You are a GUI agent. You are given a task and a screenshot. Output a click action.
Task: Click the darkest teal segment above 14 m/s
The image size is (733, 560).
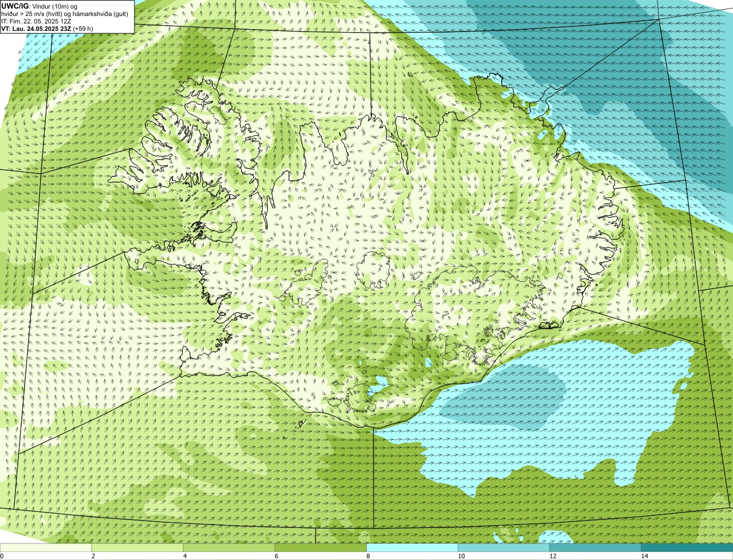(687, 547)
